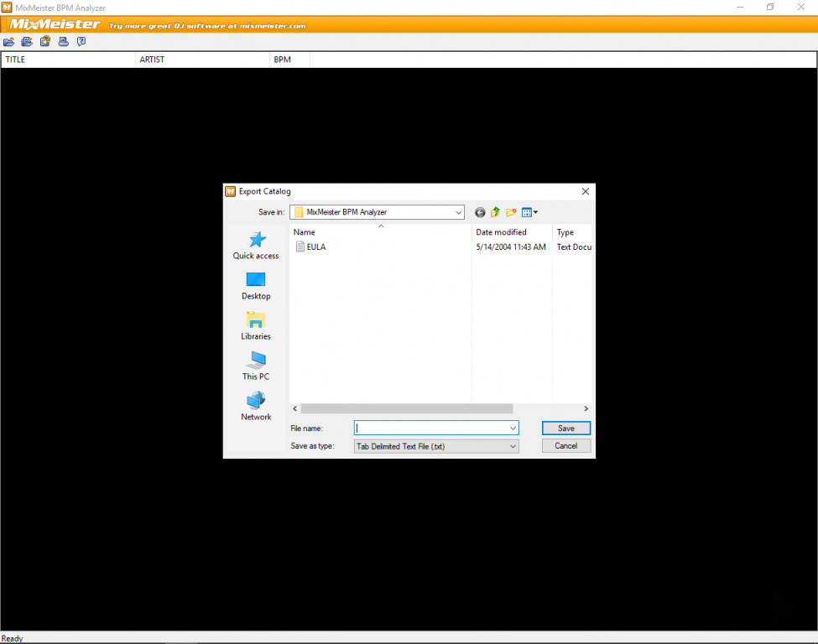
Task: Close the Export Catalog dialog
Action: [586, 191]
